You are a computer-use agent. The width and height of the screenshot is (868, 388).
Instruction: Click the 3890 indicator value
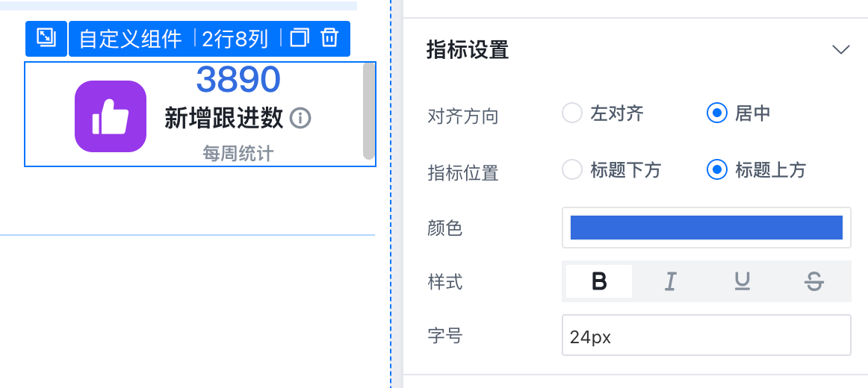point(238,79)
